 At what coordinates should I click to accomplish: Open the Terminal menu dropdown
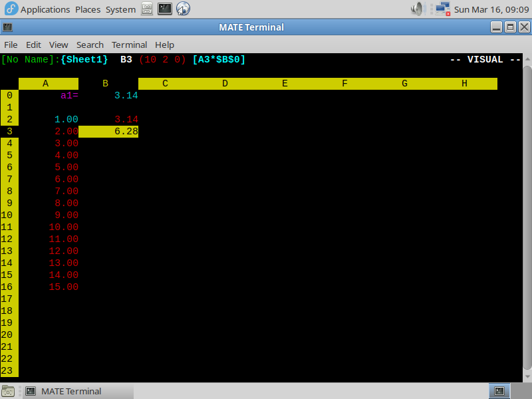(129, 45)
